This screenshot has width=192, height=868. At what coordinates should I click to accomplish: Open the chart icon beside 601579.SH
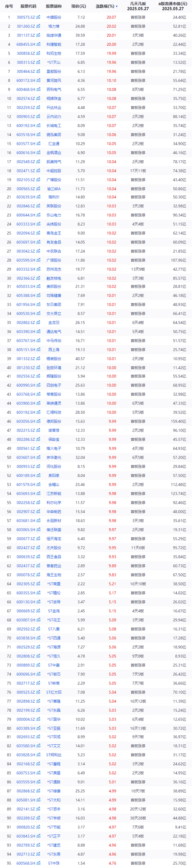click(38, 485)
